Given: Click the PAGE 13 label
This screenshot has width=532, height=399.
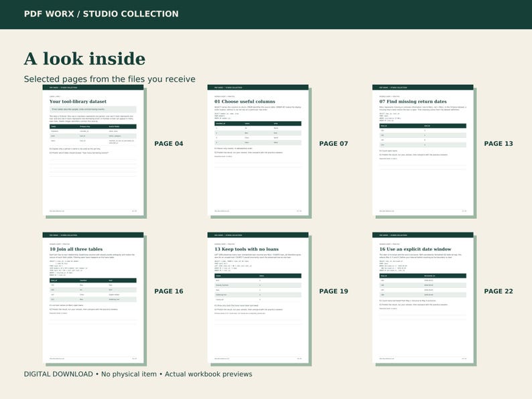Looking at the screenshot, I should (498, 144).
